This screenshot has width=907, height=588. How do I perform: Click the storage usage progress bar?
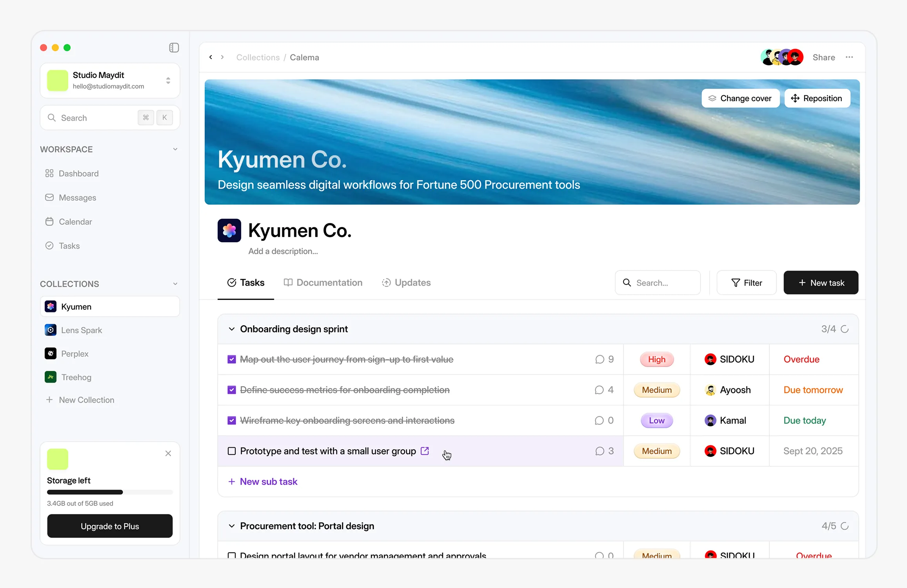click(x=110, y=492)
